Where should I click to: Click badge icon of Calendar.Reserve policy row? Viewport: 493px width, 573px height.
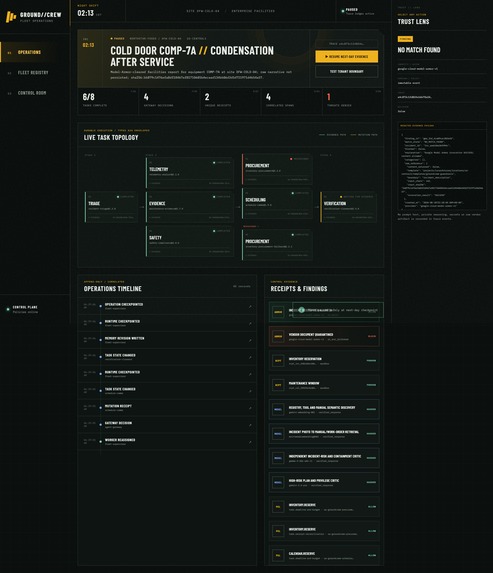[x=278, y=555]
